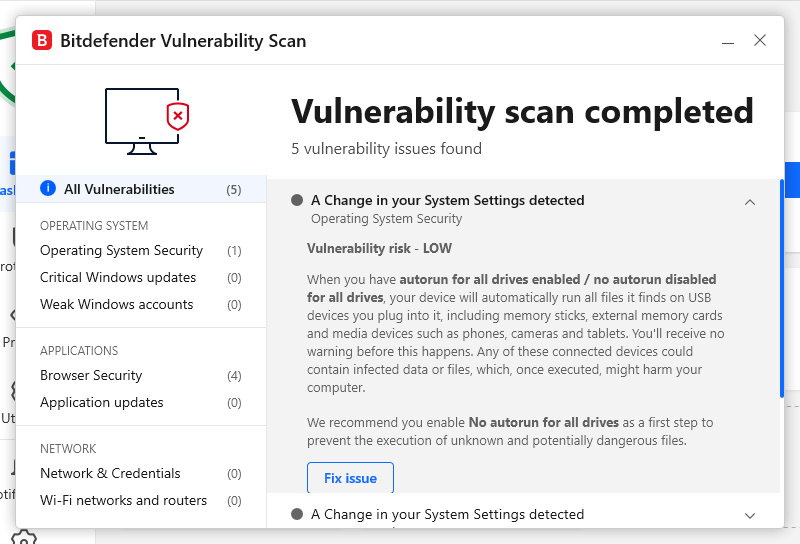Expand the second System Settings issue
The image size is (800, 544).
pyautogui.click(x=750, y=515)
